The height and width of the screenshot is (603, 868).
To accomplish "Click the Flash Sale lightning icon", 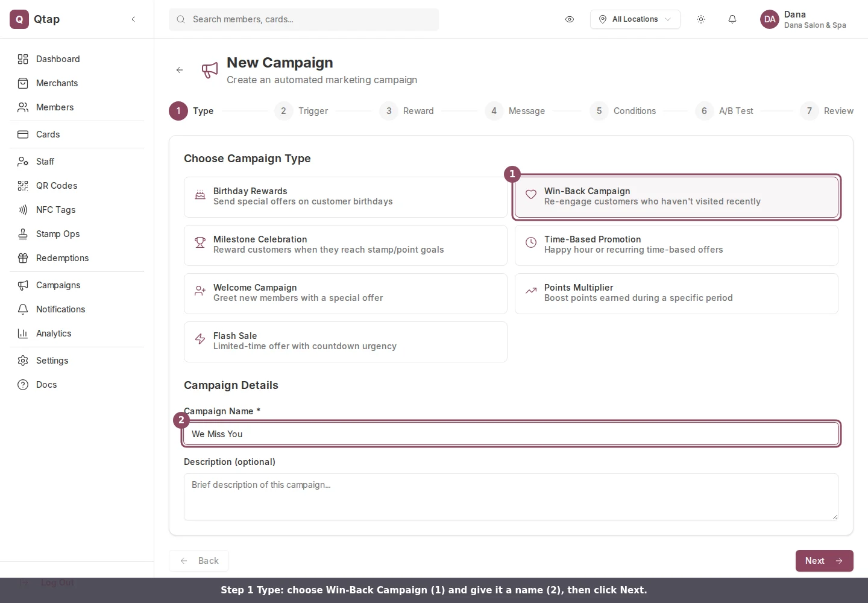I will 200,339.
